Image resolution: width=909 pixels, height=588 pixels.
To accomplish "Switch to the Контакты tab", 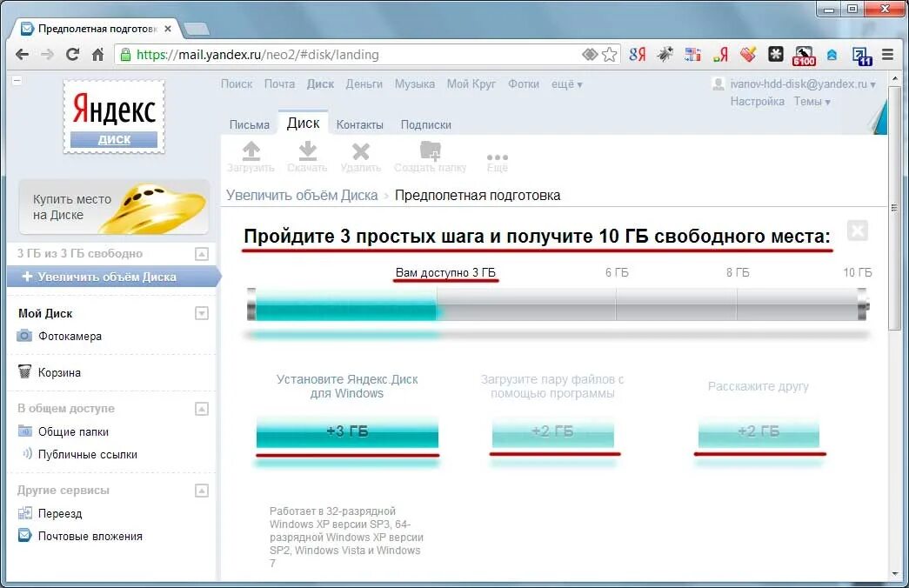I will click(x=359, y=124).
